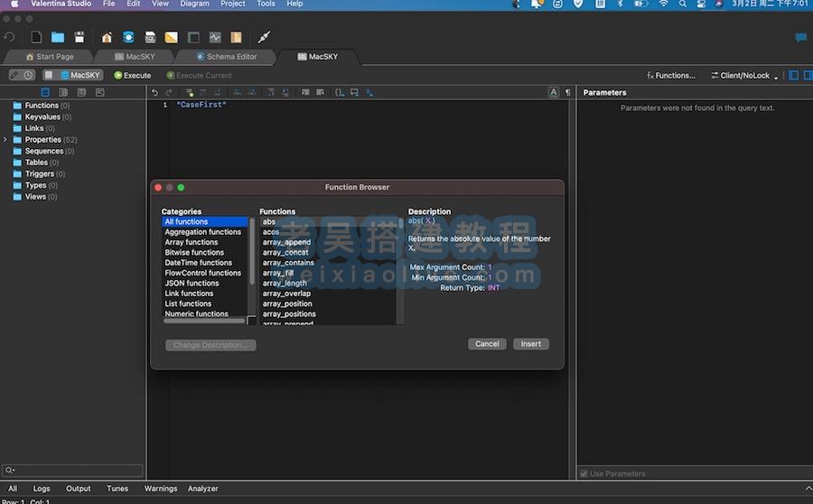Redo the edit in SQL editor
813x504 pixels.
click(169, 92)
